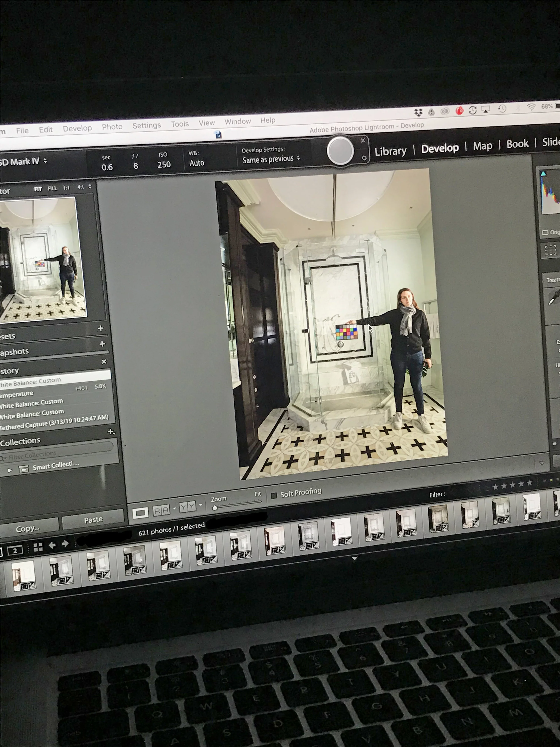This screenshot has height=747, width=560.
Task: Open Develop Settings 'Same as previous' dropdown
Action: coord(271,159)
